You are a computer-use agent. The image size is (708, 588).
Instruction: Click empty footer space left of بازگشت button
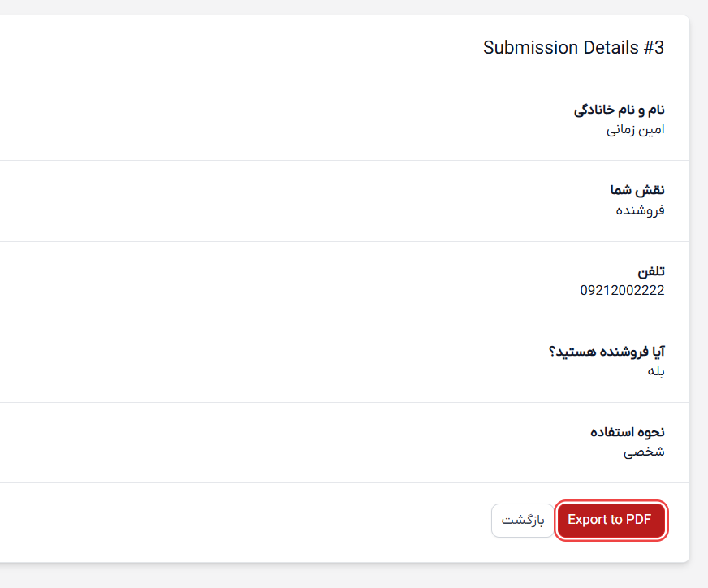click(x=244, y=521)
